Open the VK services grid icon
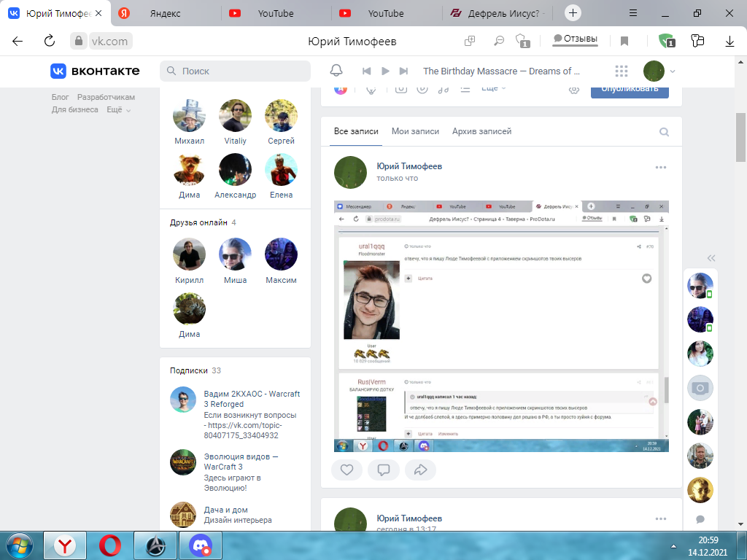Image resolution: width=747 pixels, height=560 pixels. (621, 71)
